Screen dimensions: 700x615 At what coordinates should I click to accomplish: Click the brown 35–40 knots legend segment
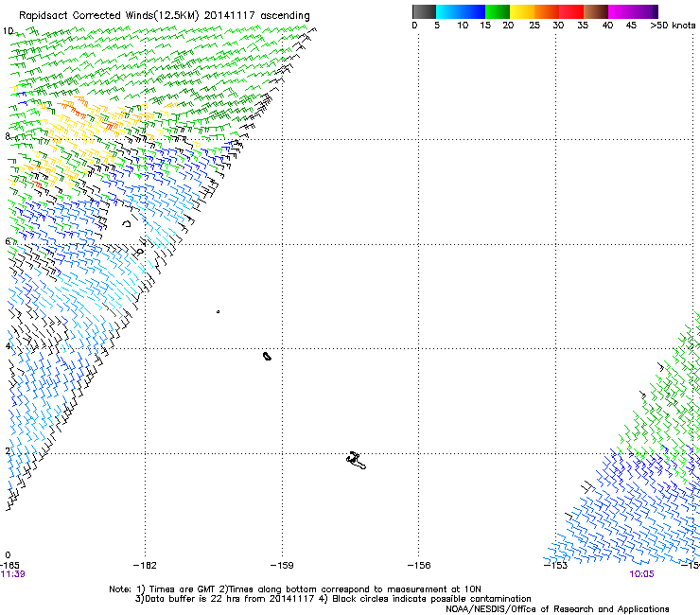click(x=596, y=11)
